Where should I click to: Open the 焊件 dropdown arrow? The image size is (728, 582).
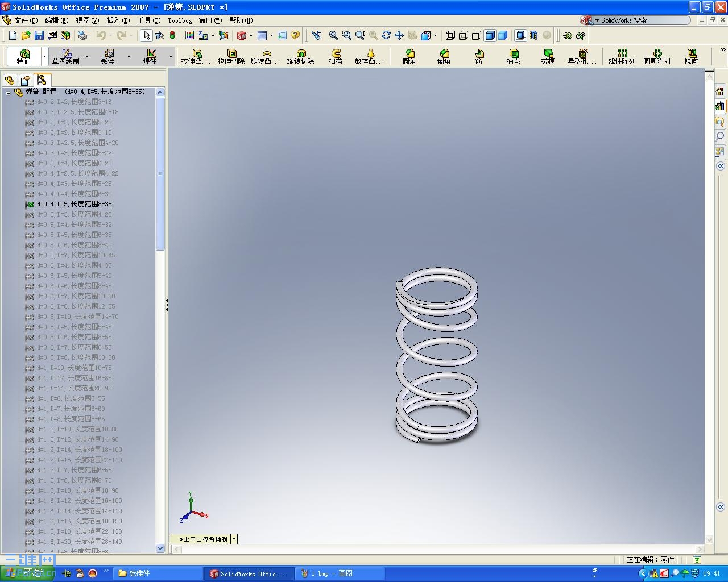(171, 56)
